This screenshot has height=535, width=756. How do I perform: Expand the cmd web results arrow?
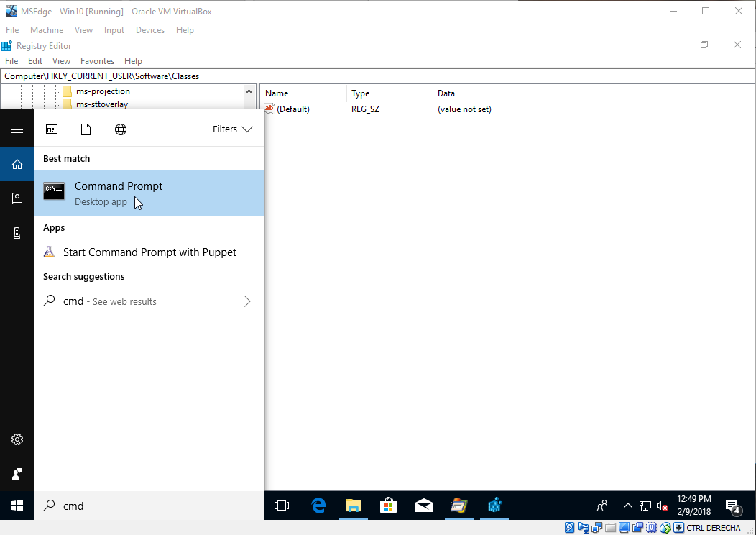pyautogui.click(x=247, y=301)
